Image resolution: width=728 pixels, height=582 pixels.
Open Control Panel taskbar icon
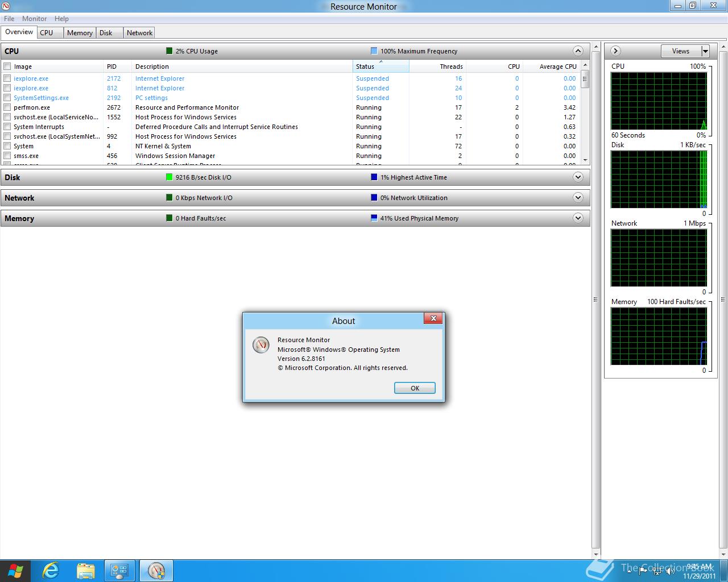tap(120, 571)
